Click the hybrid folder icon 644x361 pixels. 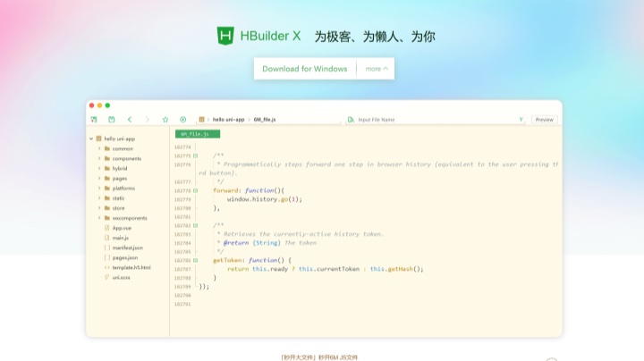pyautogui.click(x=107, y=168)
